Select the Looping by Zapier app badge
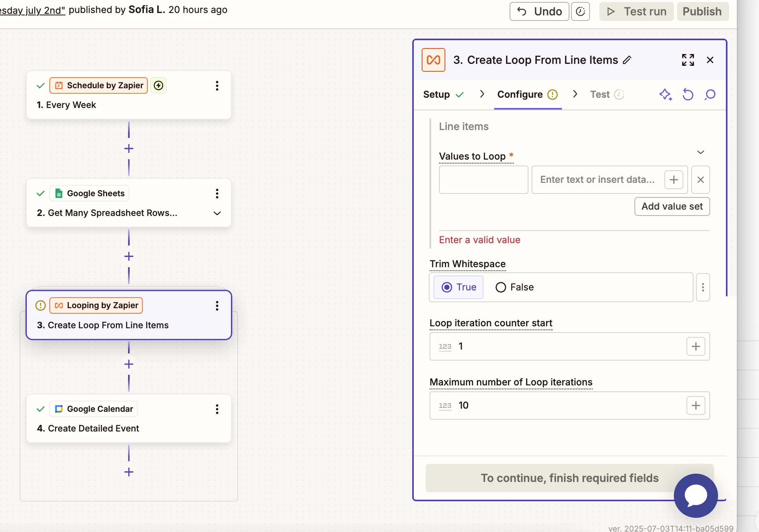The height and width of the screenshot is (532, 759). (x=96, y=305)
